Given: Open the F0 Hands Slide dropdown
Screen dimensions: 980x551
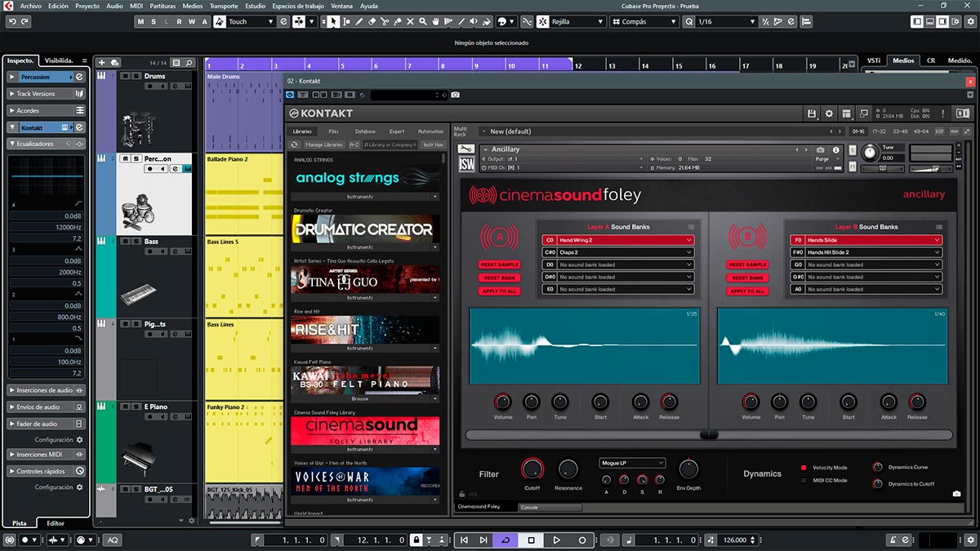Looking at the screenshot, I should 866,240.
